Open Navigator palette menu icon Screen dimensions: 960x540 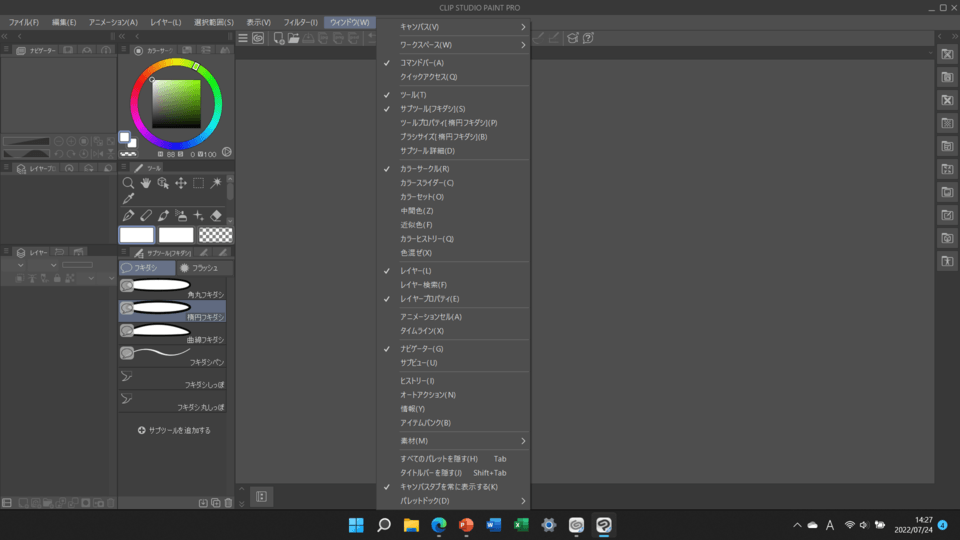coord(6,50)
